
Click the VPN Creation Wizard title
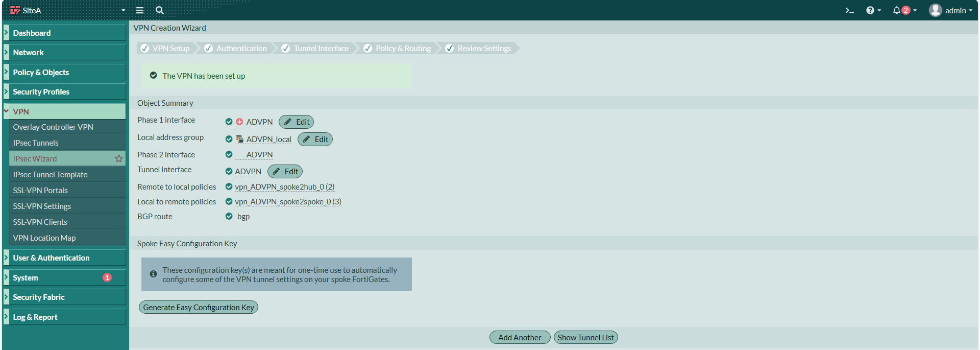pyautogui.click(x=170, y=28)
